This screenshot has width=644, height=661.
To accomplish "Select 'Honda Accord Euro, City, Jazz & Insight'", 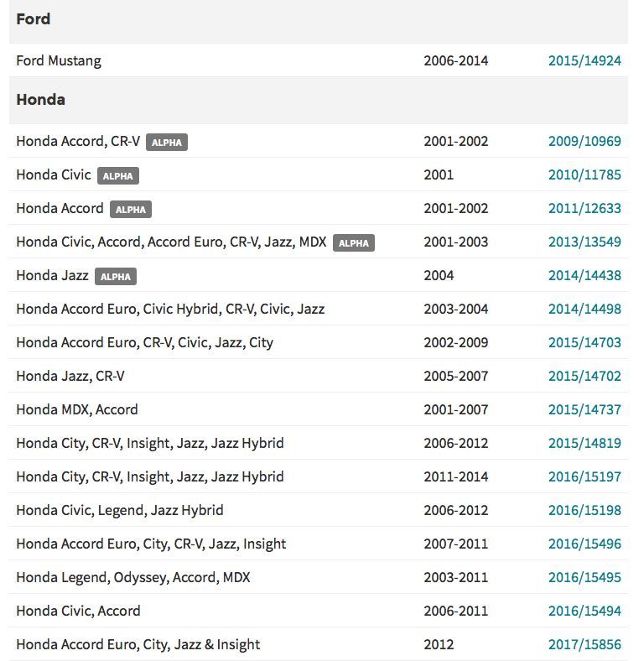I will coord(138,645).
